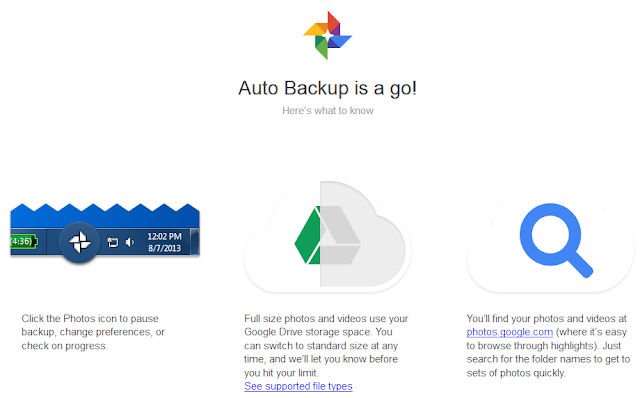
Task: Click the speaker volume icon in tray
Action: [x=130, y=242]
